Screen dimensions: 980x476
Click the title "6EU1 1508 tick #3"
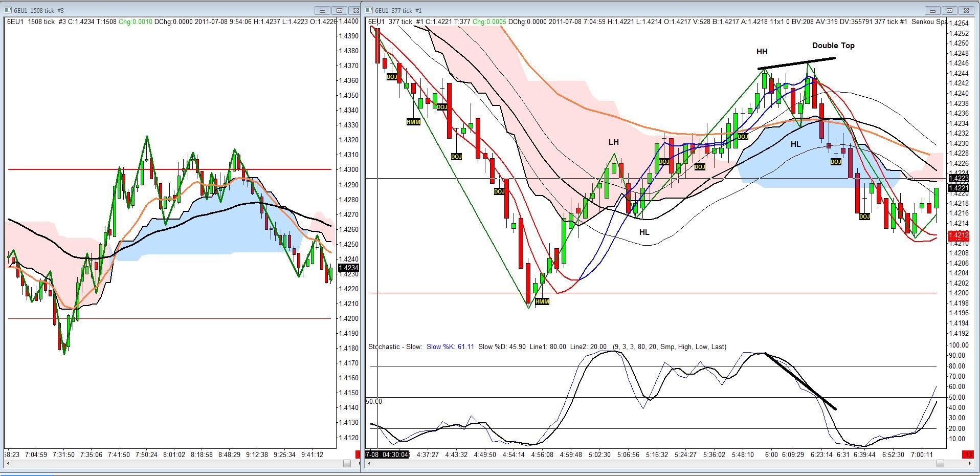tap(39, 10)
